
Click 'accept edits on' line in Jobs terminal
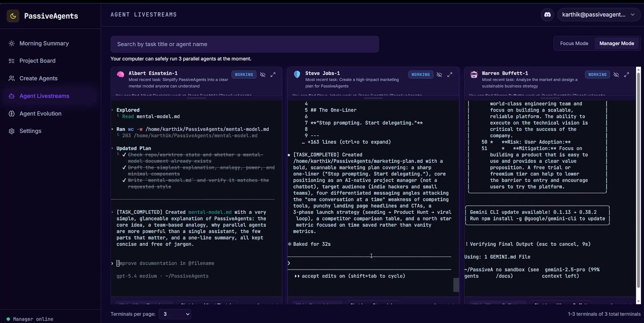[x=350, y=276]
